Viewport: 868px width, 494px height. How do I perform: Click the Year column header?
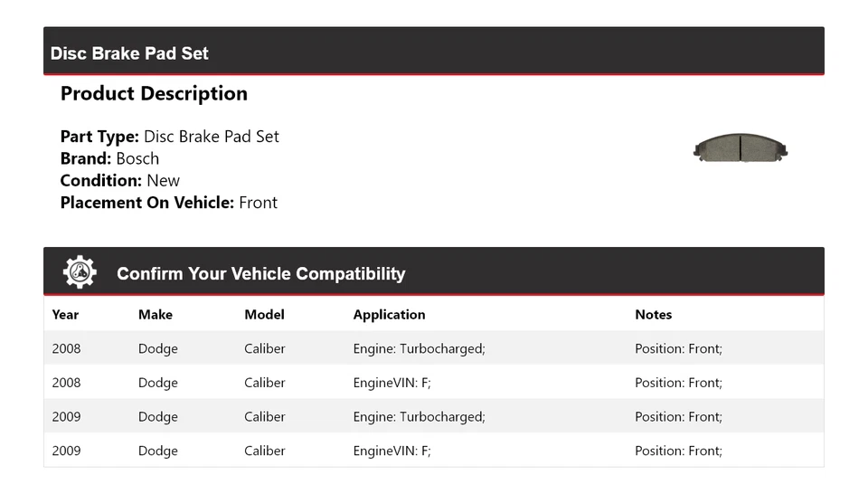click(65, 315)
